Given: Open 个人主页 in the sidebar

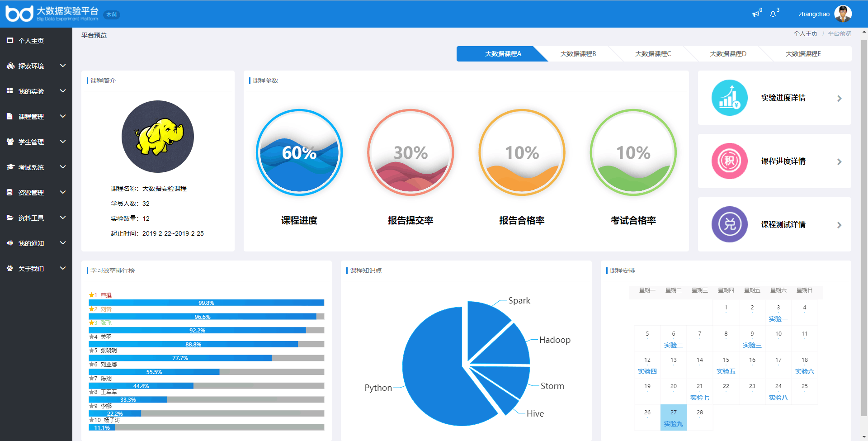Looking at the screenshot, I should click(31, 41).
